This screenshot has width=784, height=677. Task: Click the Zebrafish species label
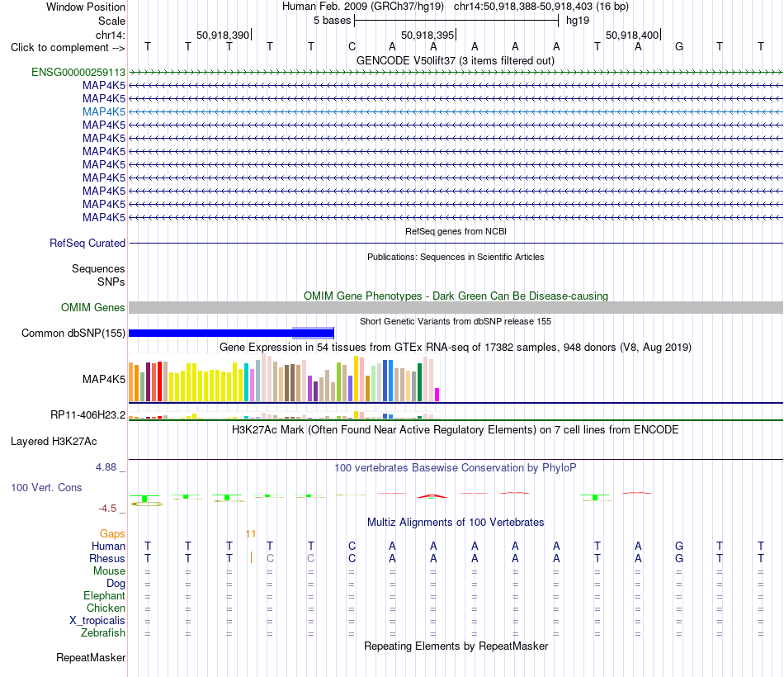coord(103,632)
